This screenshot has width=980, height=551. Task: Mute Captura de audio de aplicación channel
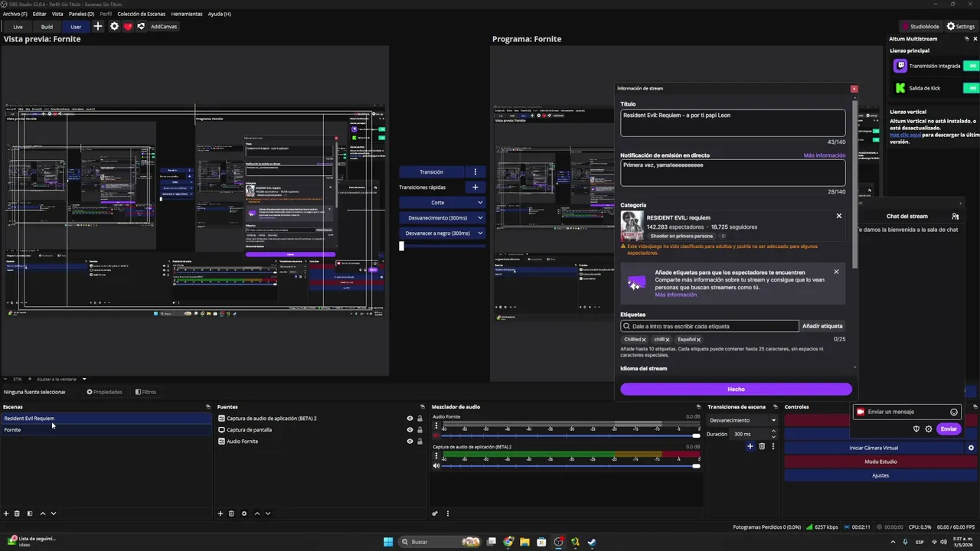point(436,466)
